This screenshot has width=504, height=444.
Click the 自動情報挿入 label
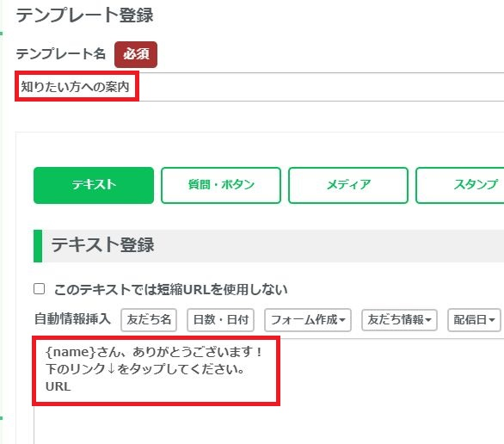coord(72,319)
